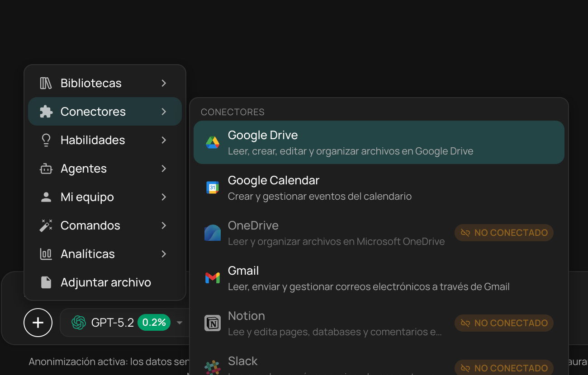Click the Anonimización activa notice text
This screenshot has height=375, width=588.
pos(109,362)
